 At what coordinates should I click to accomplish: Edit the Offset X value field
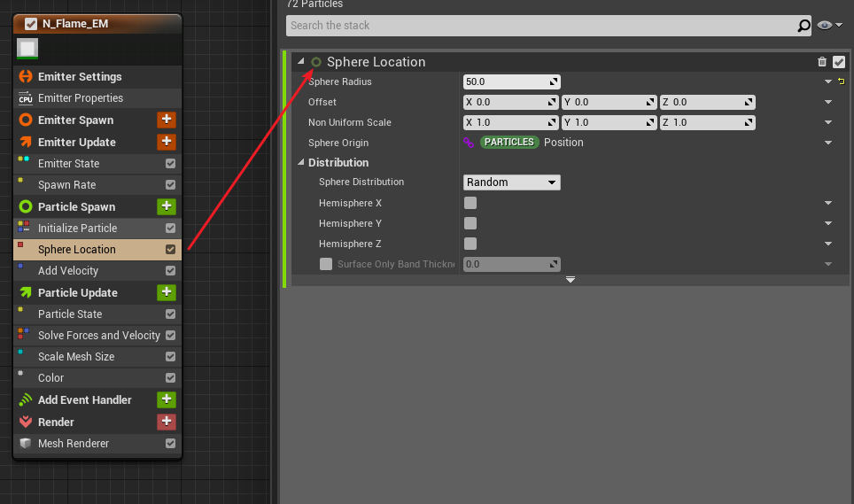[510, 102]
